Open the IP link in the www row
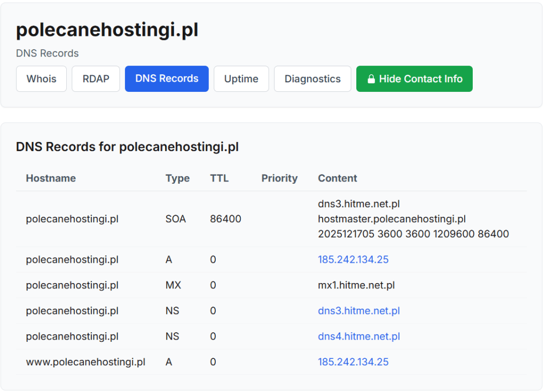The image size is (547, 392). tap(353, 362)
